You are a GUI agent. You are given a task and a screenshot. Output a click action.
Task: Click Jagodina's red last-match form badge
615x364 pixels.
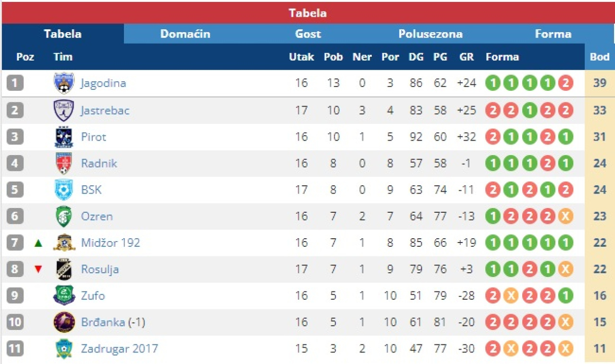point(566,83)
